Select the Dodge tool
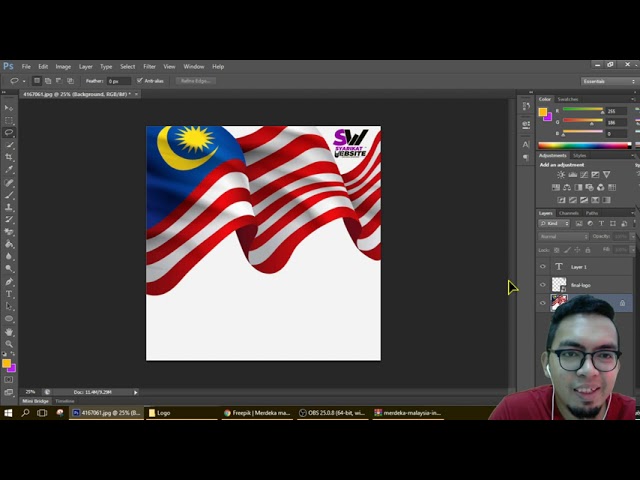The image size is (640, 480). [9, 269]
